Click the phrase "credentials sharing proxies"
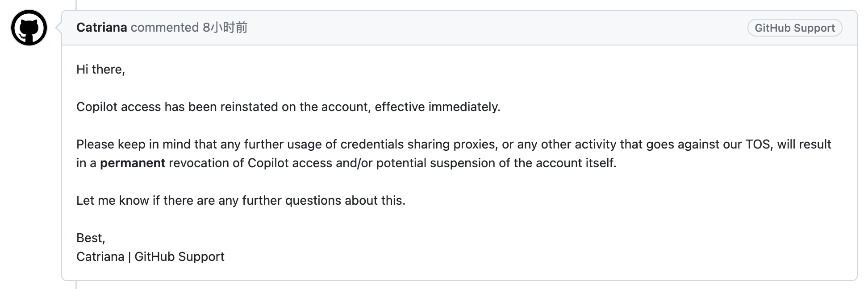 point(418,144)
